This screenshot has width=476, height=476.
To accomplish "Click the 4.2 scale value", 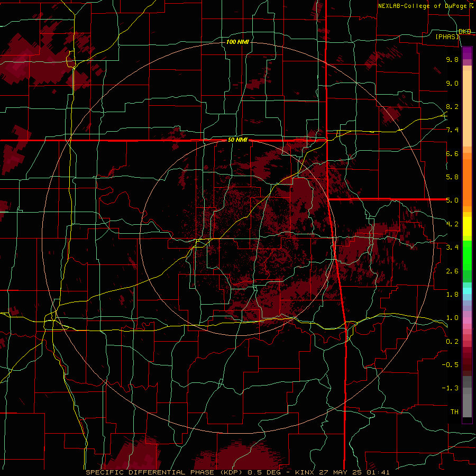I will click(452, 224).
